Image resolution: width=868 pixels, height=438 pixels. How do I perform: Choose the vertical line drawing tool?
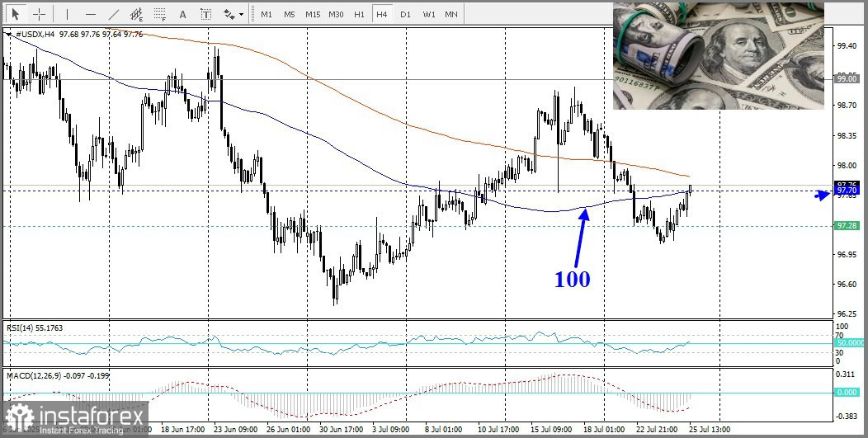click(x=67, y=14)
